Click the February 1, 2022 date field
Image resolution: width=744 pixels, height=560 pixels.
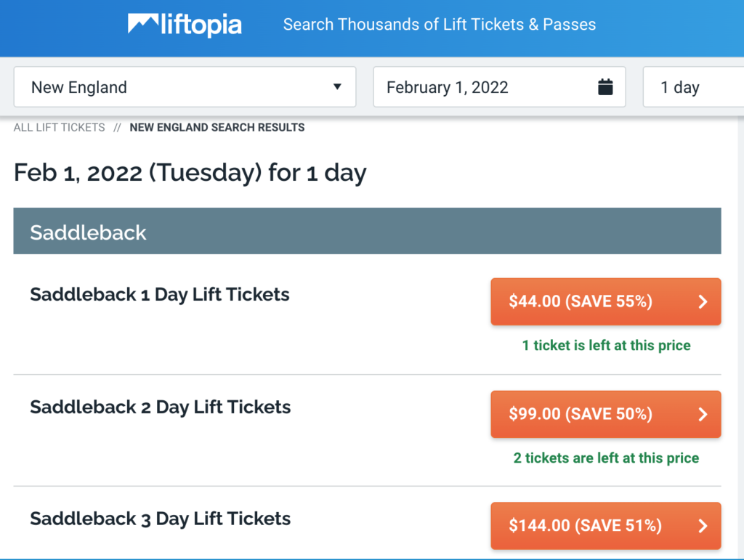pyautogui.click(x=465, y=86)
